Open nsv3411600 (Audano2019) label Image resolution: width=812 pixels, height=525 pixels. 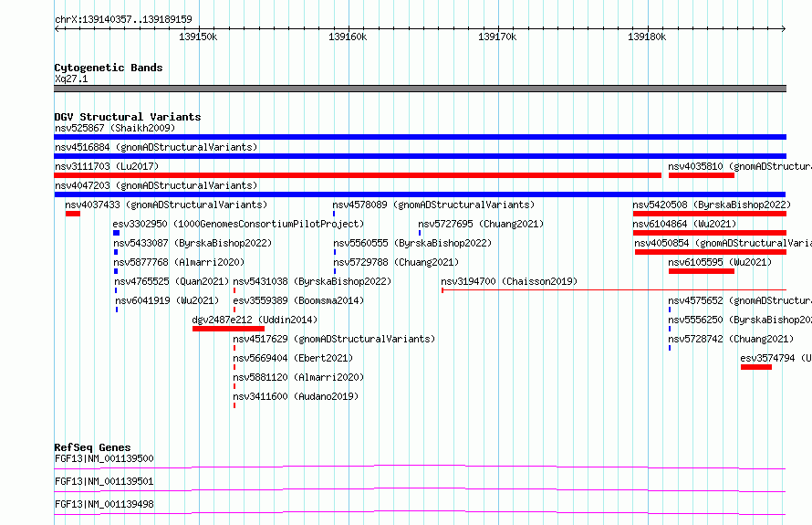(296, 396)
